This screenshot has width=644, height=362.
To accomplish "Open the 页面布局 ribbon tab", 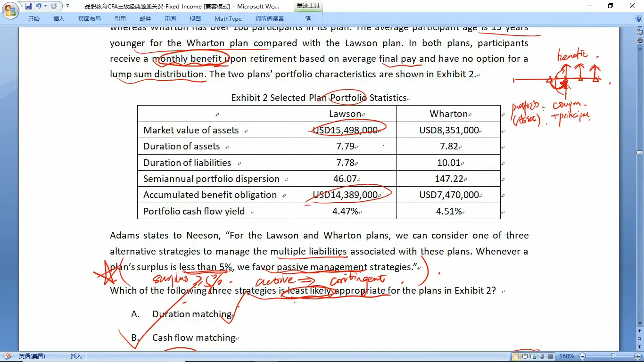I will pos(90,19).
